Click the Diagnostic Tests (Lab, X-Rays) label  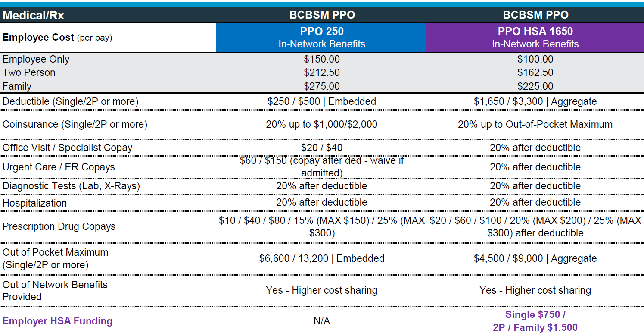click(x=71, y=186)
